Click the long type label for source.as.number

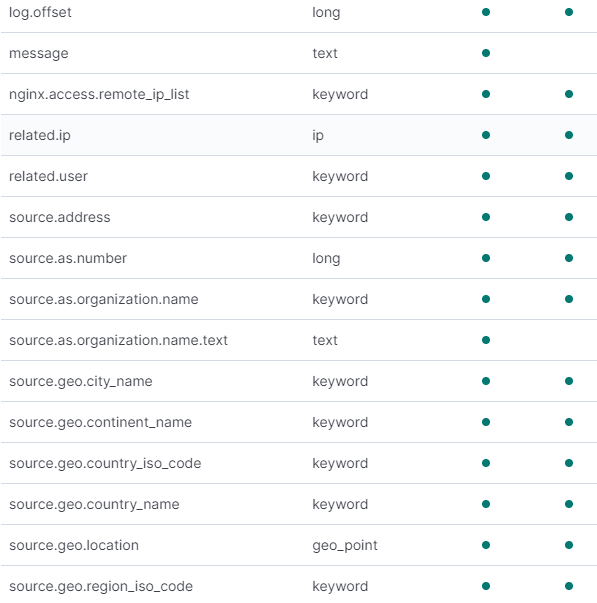326,259
